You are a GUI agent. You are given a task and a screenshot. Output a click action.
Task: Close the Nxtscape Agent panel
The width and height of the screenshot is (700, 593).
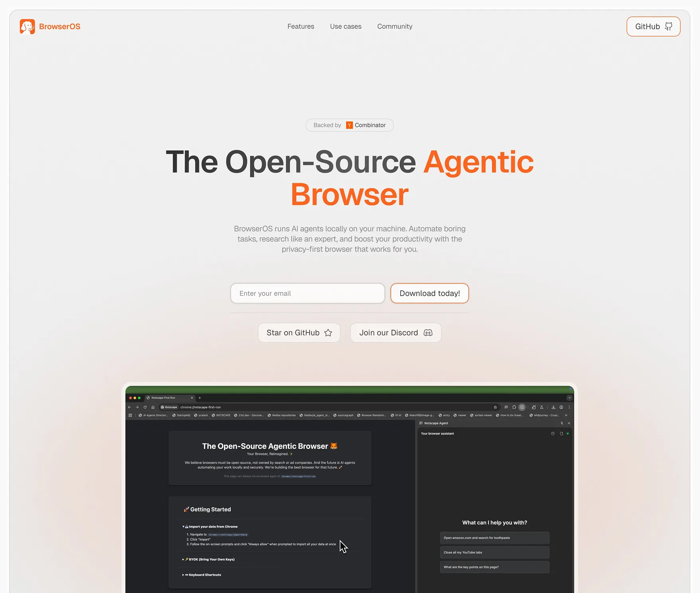pyautogui.click(x=569, y=423)
